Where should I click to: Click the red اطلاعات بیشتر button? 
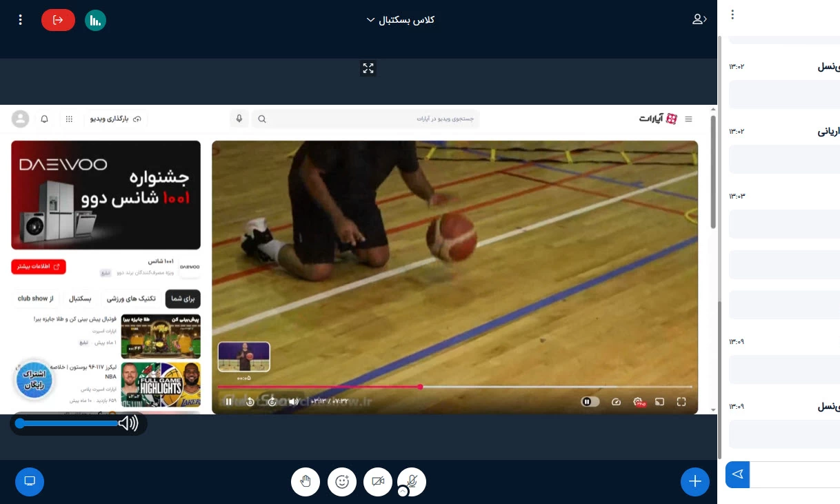[39, 266]
